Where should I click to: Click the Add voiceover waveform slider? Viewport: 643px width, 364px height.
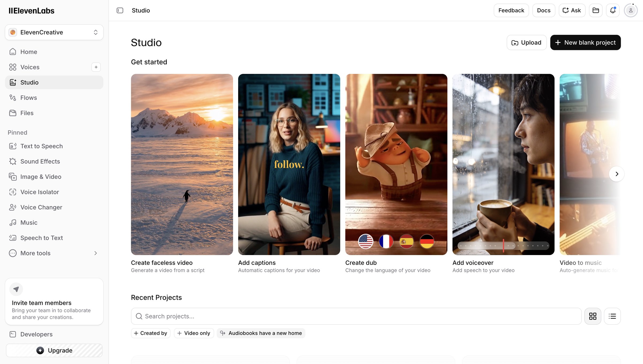coord(503,246)
